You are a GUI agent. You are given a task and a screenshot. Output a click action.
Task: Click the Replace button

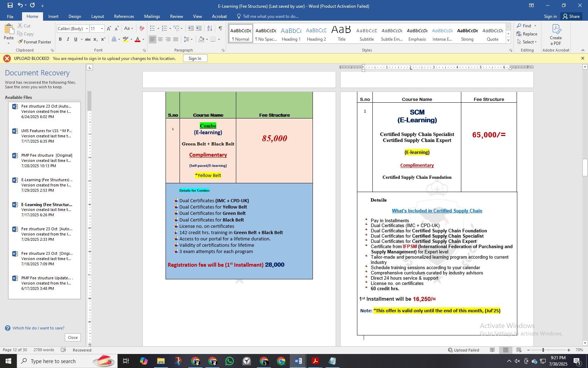[527, 34]
